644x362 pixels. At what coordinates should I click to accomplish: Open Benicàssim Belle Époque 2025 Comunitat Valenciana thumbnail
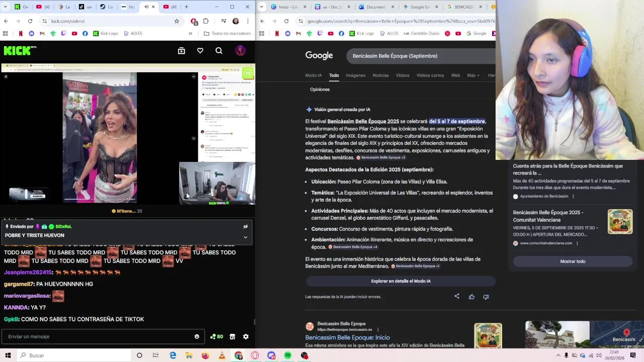tap(620, 221)
